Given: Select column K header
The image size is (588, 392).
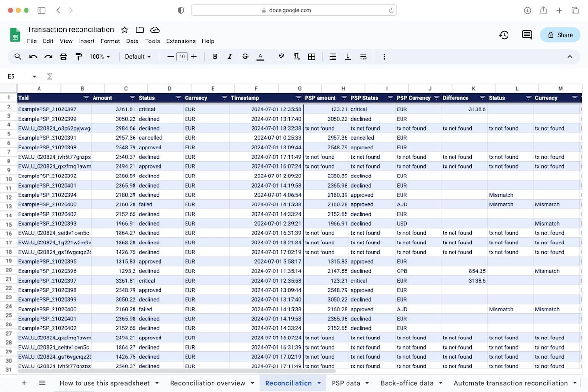Looking at the screenshot, I should point(473,89).
